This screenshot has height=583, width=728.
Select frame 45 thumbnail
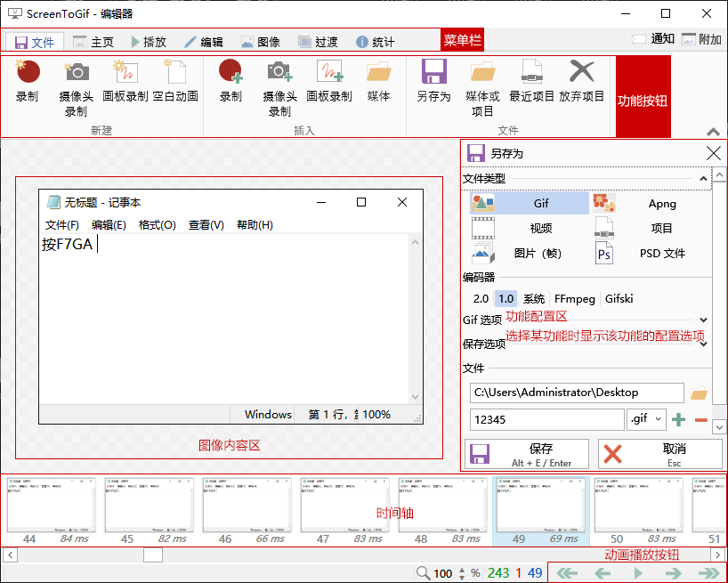149,511
